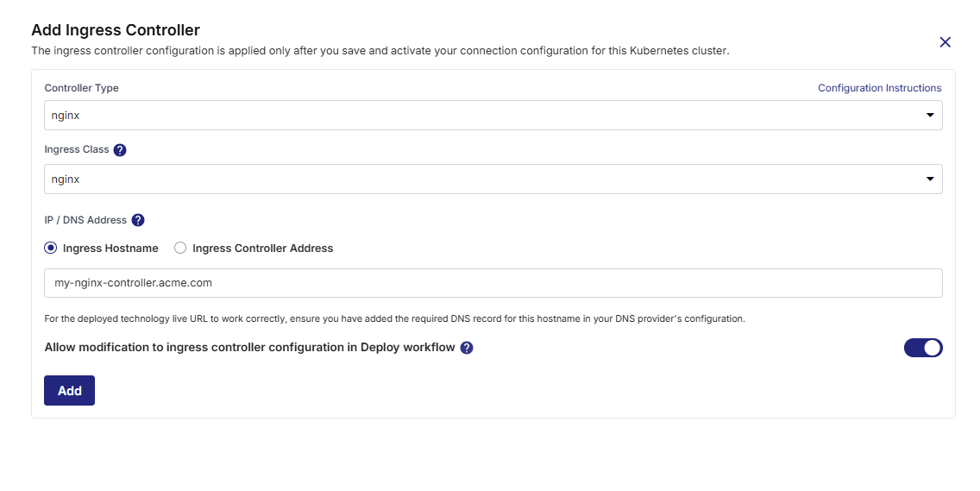980x491 pixels.
Task: Click the Add Ingress Controller heading
Action: [116, 30]
